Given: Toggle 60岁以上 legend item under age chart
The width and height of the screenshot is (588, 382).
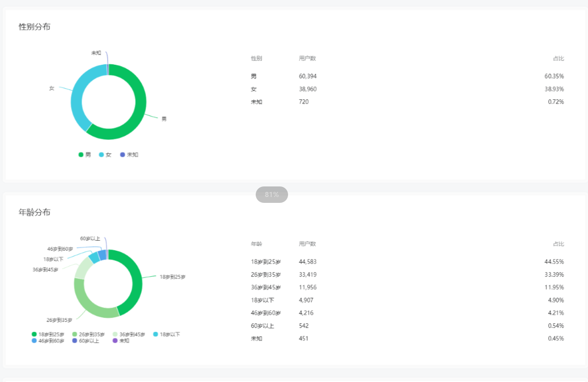Looking at the screenshot, I should click(86, 341).
